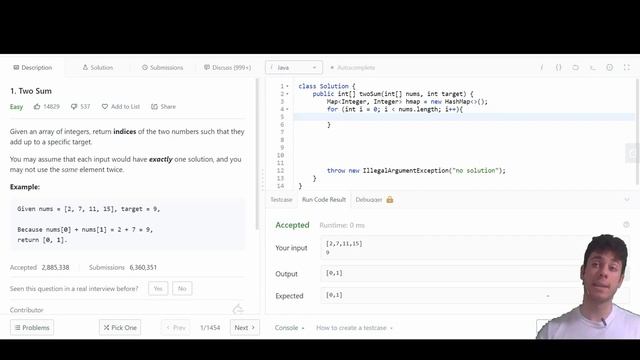Image resolution: width=640 pixels, height=360 pixels.
Task: Toggle the Autocomplete option
Action: point(352,67)
